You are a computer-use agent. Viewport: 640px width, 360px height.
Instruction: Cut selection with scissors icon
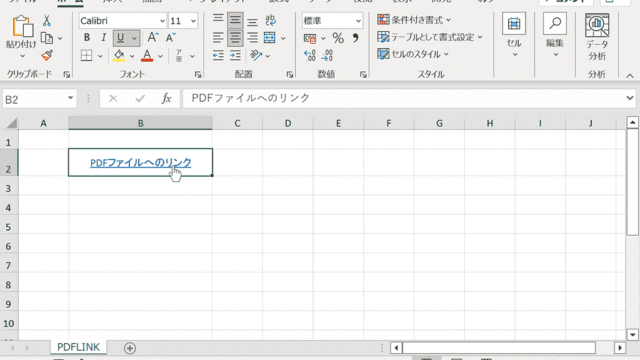tap(47, 21)
